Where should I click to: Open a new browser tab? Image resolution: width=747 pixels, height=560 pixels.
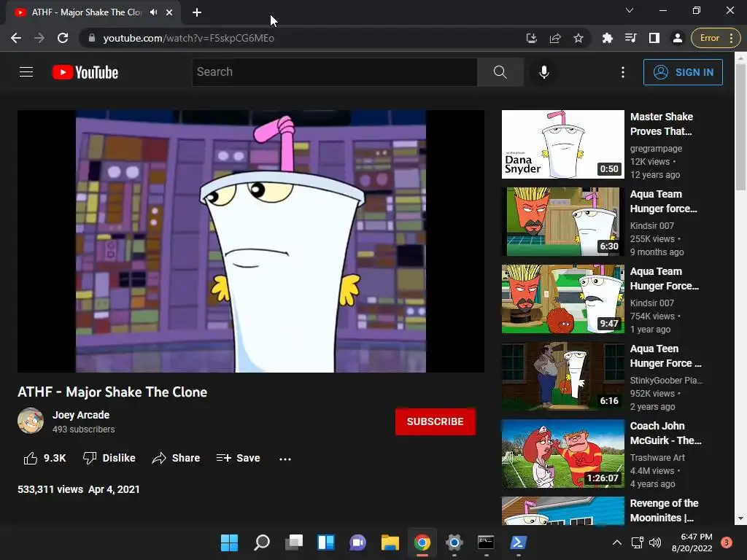pos(197,12)
